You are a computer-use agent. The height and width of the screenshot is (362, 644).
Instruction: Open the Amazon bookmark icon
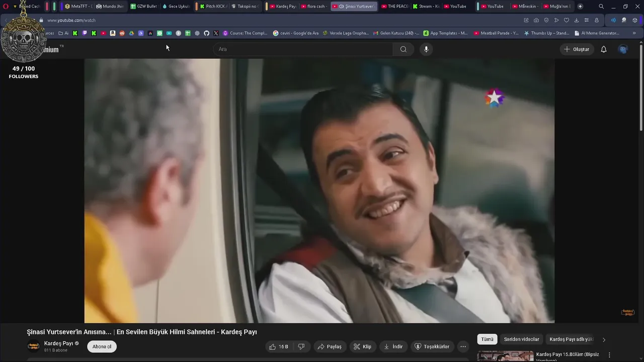tap(113, 33)
